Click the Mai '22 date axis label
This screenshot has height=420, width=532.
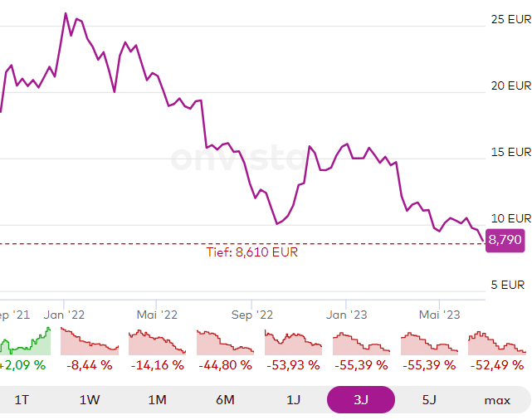click(158, 315)
